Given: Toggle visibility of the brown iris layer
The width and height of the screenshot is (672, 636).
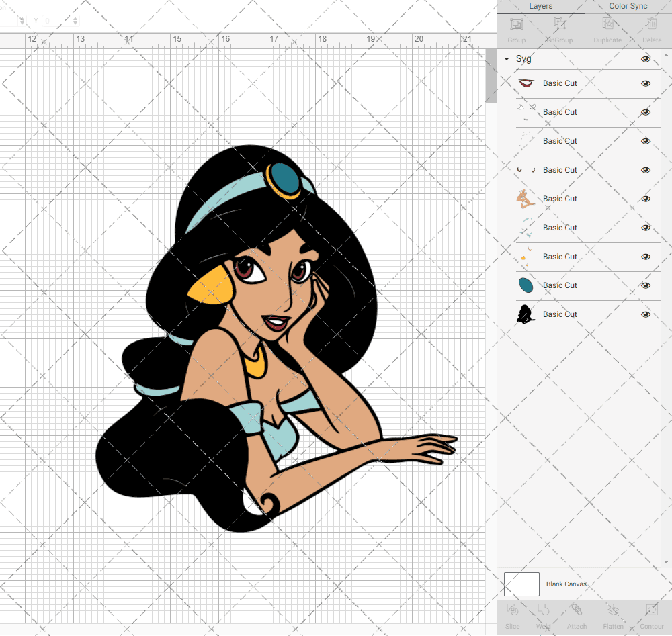Looking at the screenshot, I should pyautogui.click(x=646, y=170).
